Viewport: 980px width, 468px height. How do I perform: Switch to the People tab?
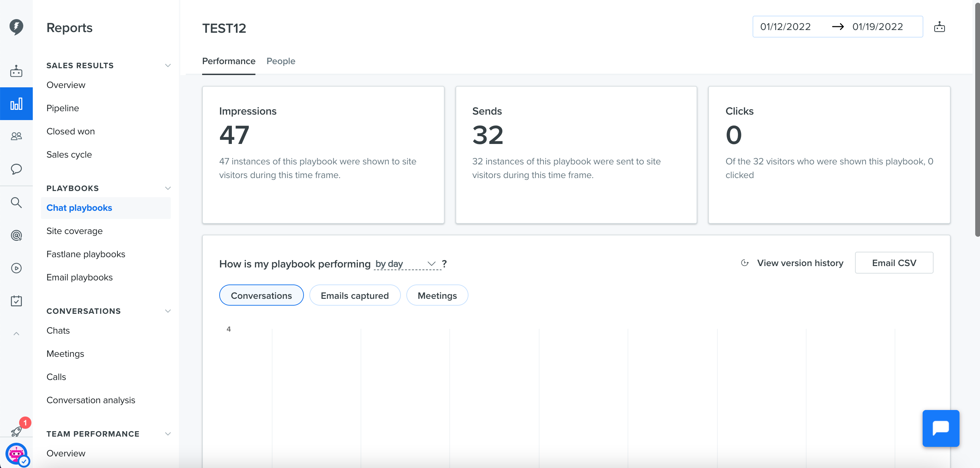[x=281, y=61]
